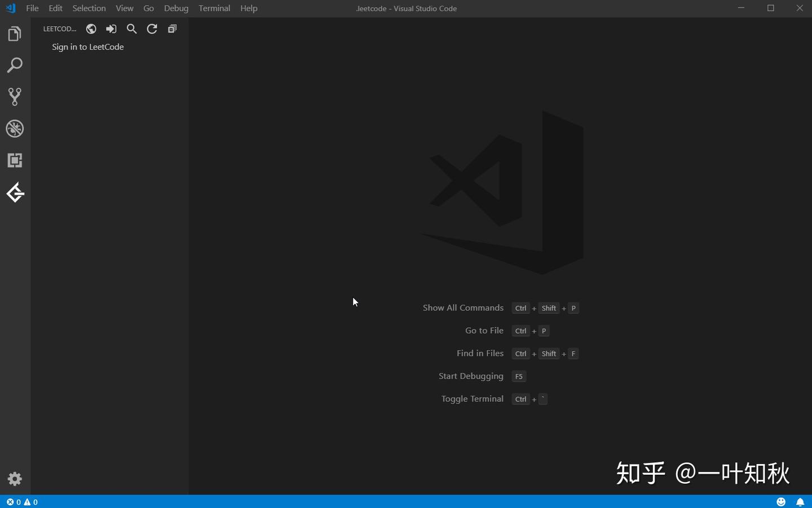Click the Go to File label

(484, 331)
